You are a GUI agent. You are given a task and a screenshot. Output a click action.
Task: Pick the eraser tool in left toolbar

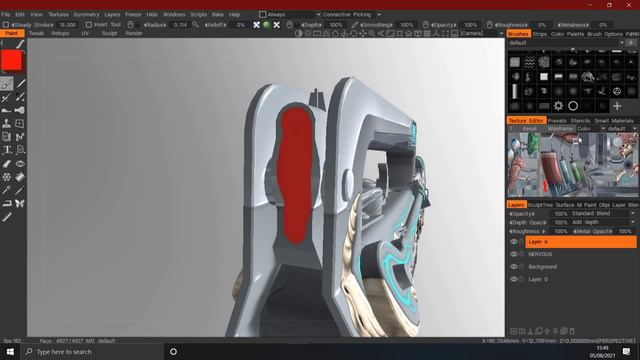pyautogui.click(x=7, y=164)
